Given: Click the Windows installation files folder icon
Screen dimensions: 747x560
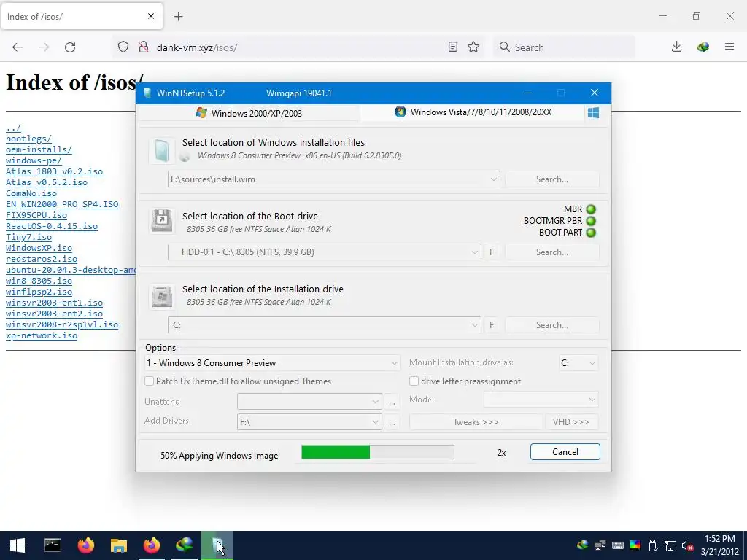Looking at the screenshot, I should (162, 151).
